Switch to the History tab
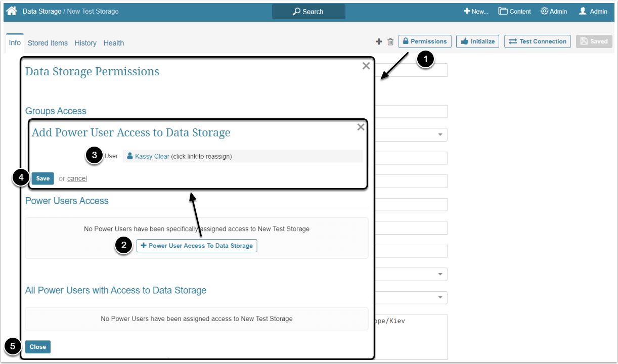Viewport: 618px width, 364px height. [85, 43]
